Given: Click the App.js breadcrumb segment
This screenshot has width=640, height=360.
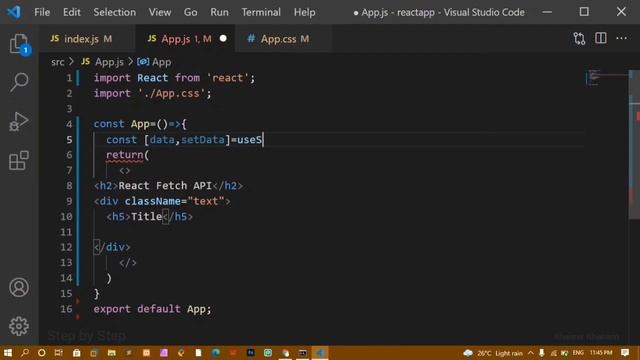Looking at the screenshot, I should [x=109, y=62].
